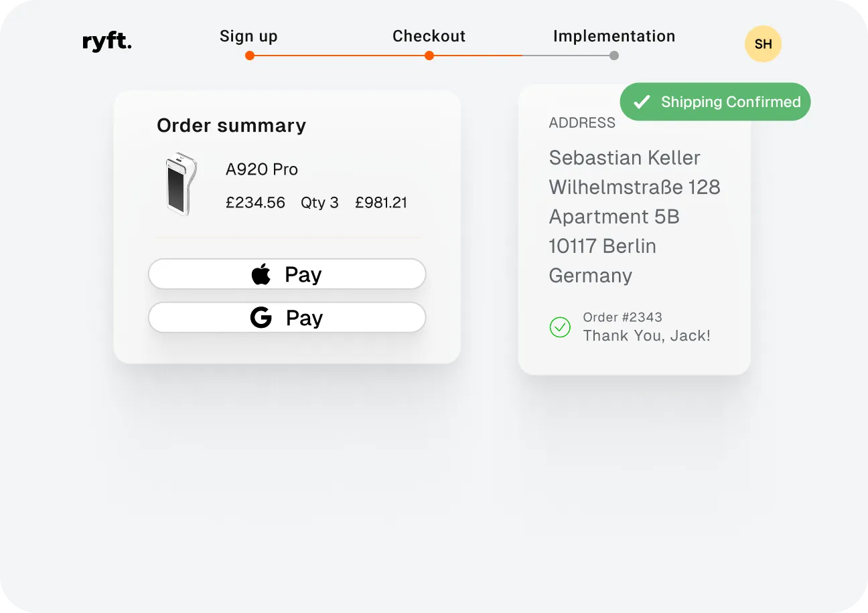This screenshot has width=868, height=613.
Task: Click the ryft logo
Action: pyautogui.click(x=107, y=42)
